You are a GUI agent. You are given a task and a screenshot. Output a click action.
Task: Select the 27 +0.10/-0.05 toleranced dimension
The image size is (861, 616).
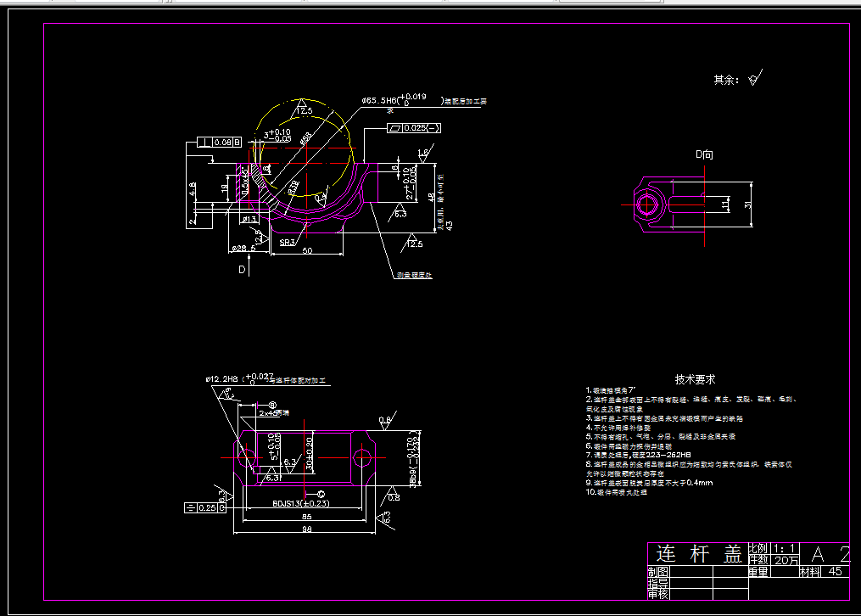[411, 182]
